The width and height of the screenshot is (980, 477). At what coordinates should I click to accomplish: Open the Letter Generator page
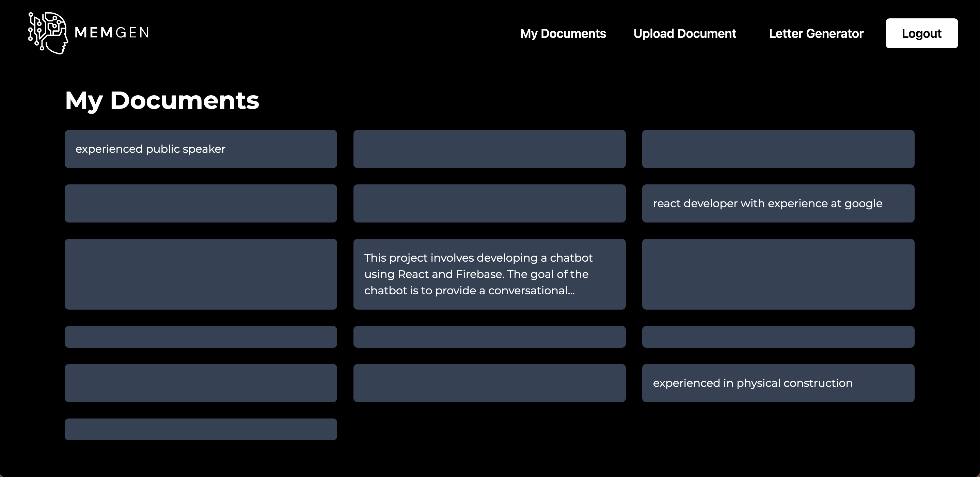(816, 33)
